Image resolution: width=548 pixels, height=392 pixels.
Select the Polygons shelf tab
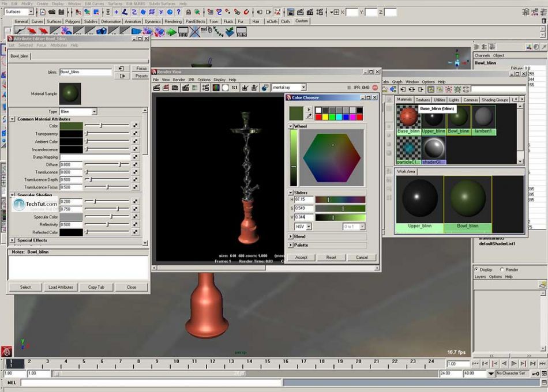pos(72,21)
